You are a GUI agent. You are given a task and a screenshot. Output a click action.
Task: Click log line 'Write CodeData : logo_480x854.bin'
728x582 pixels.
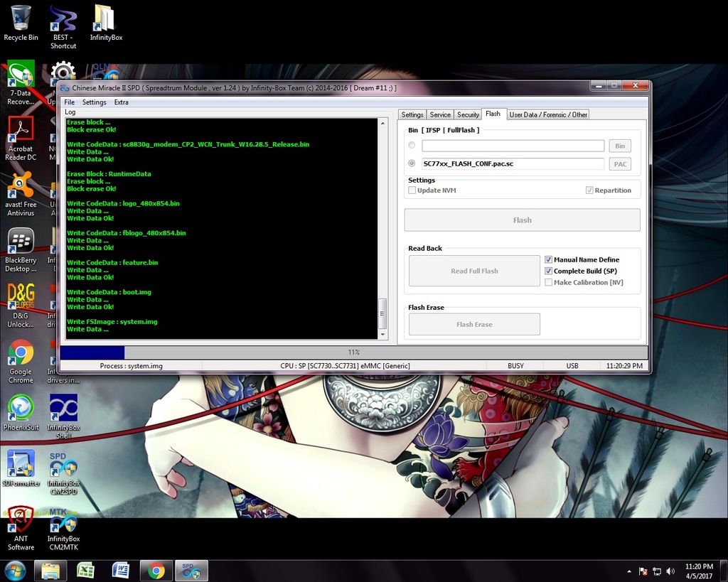point(123,203)
